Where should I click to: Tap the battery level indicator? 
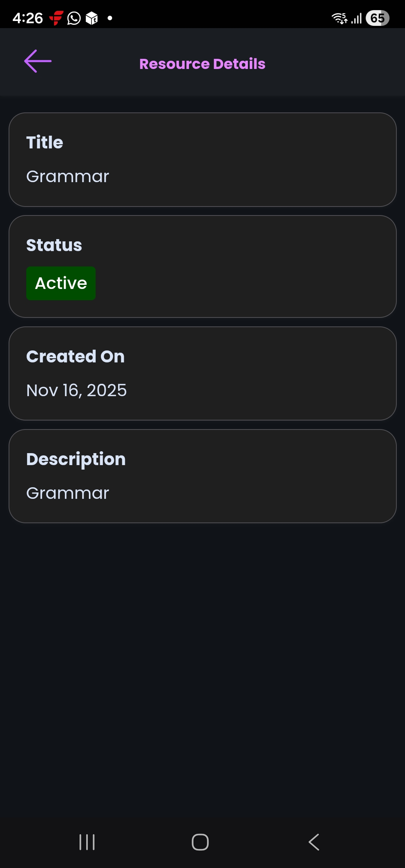pos(377,18)
